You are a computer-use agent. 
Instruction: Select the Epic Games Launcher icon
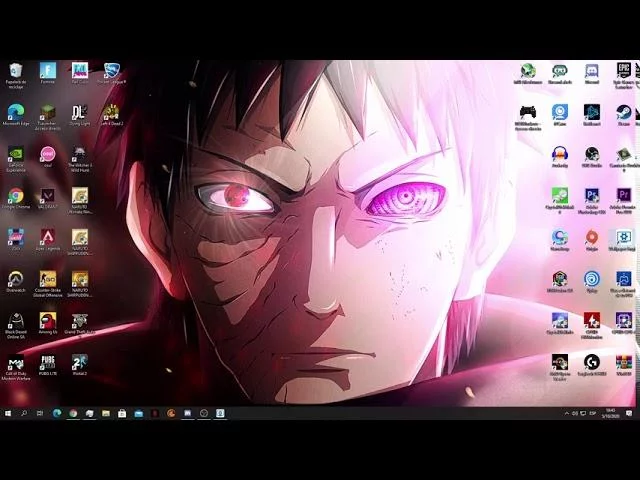[x=624, y=76]
